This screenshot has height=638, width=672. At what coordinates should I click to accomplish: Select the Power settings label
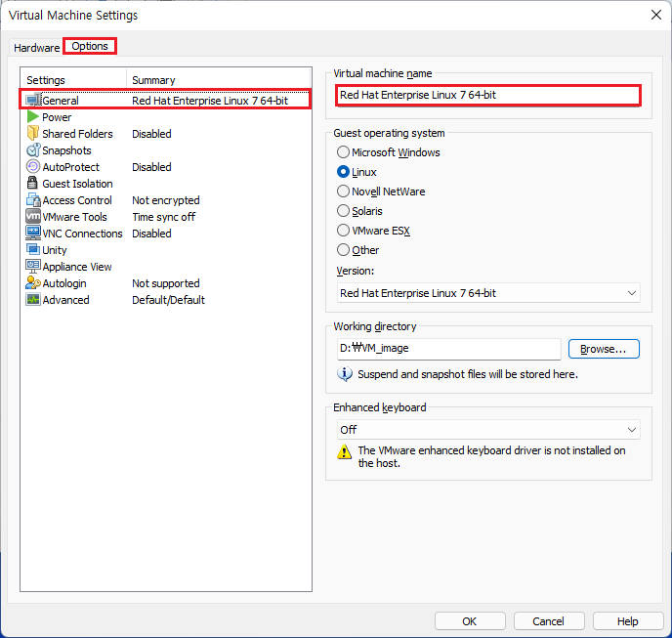(57, 117)
